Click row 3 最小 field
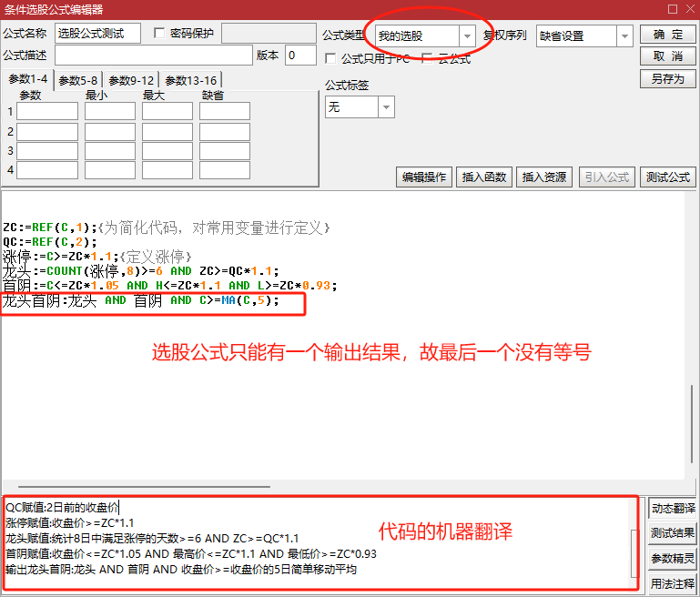Image resolution: width=700 pixels, height=597 pixels. [110, 151]
